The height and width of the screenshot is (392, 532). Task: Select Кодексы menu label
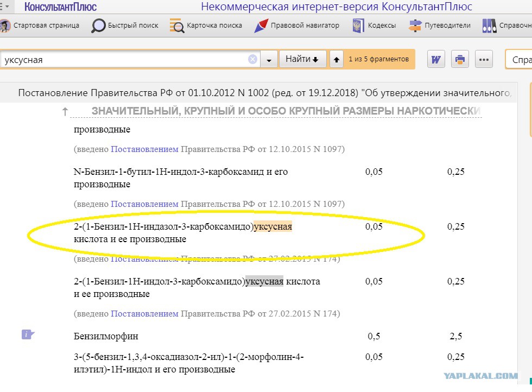click(x=382, y=26)
